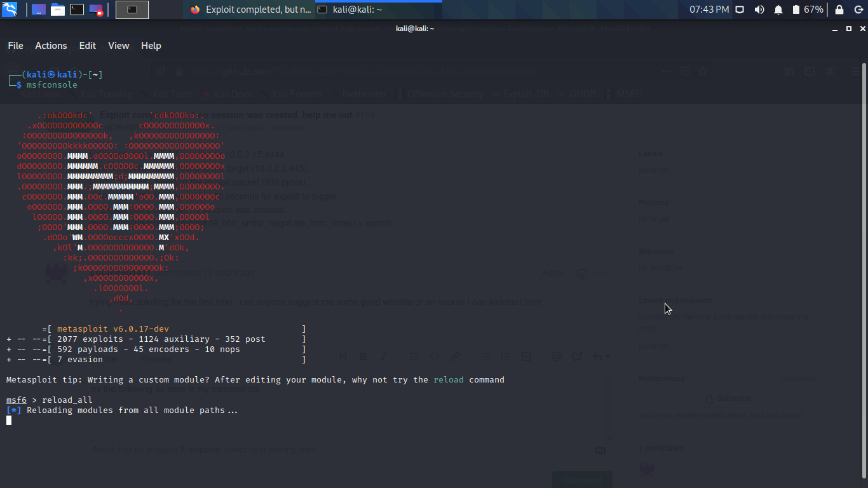This screenshot has height=488, width=868.
Task: Open notifications bell icon
Action: 778,10
